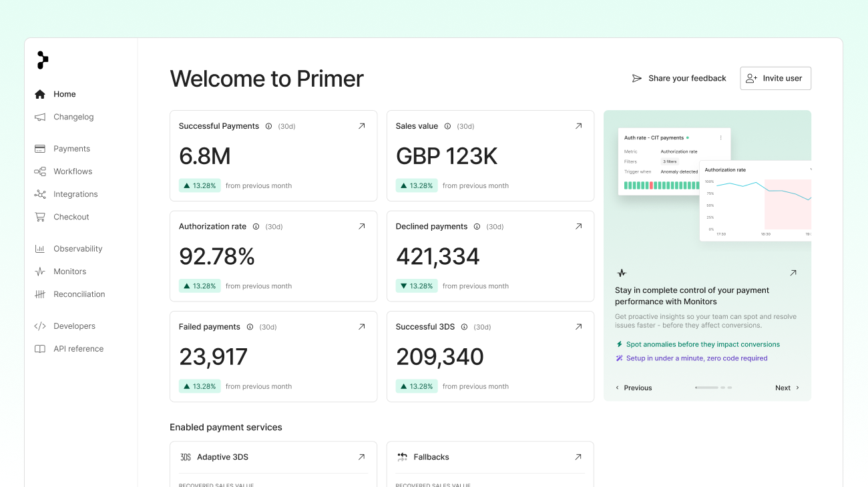Click the Observability chart icon

pos(40,249)
